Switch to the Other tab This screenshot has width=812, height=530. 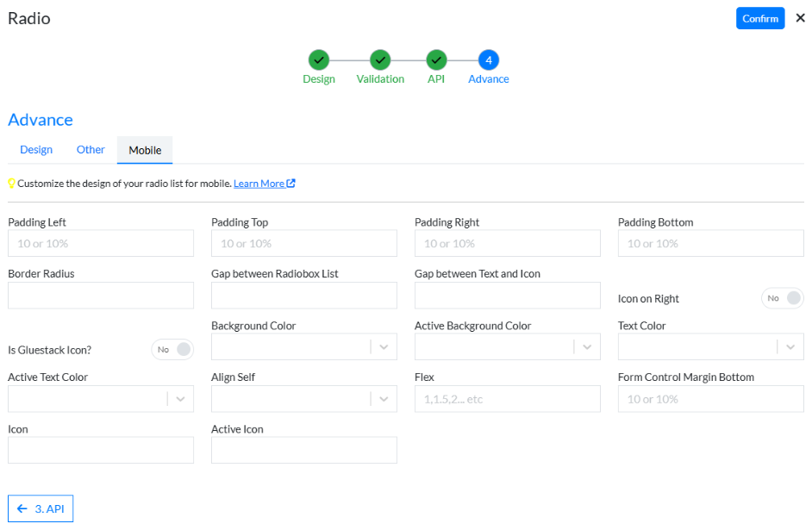point(91,150)
